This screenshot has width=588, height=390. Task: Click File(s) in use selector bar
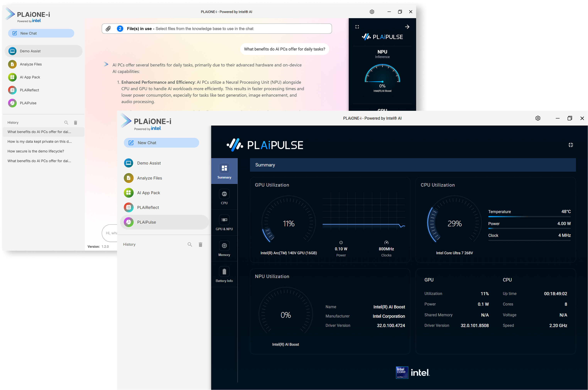click(217, 29)
